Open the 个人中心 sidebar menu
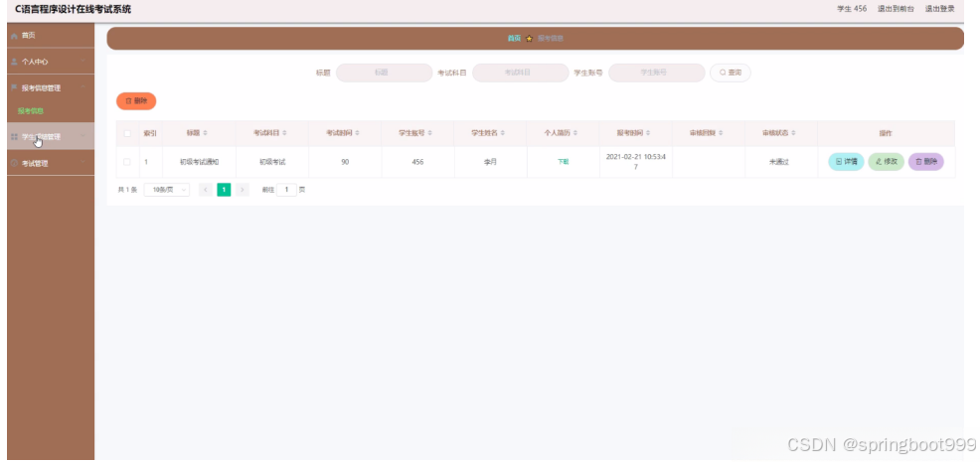 (51, 62)
